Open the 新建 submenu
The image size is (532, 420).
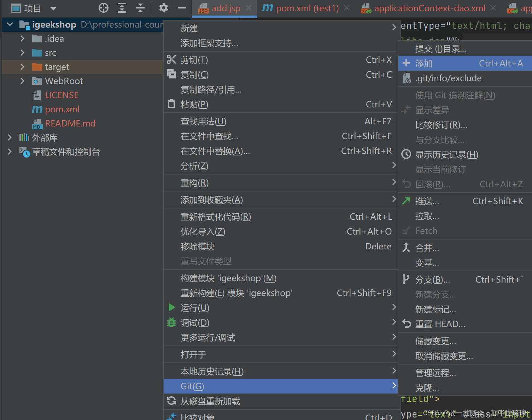(281, 28)
